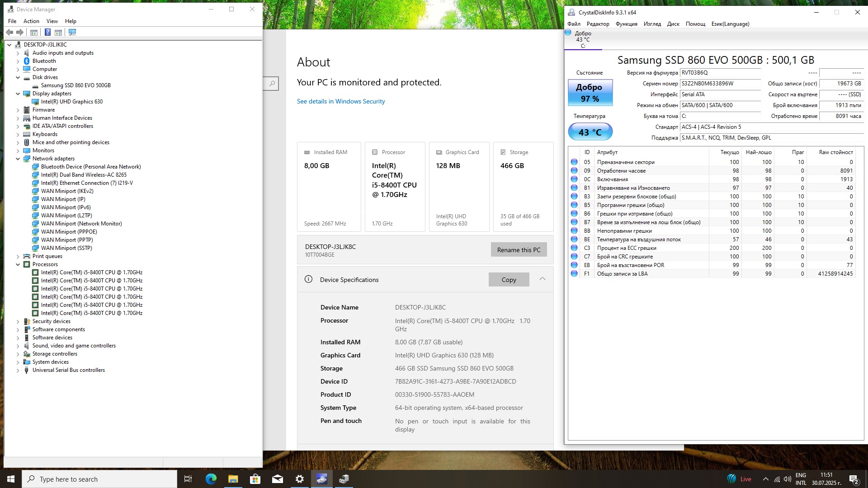Image resolution: width=868 pixels, height=488 pixels.
Task: Click the Sound, video and game controllers item
Action: click(74, 346)
